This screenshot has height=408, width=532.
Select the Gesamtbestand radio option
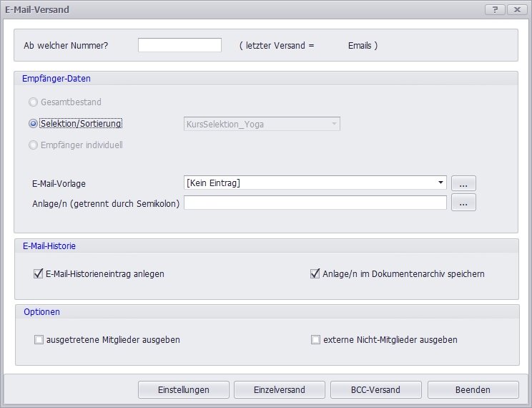(34, 102)
